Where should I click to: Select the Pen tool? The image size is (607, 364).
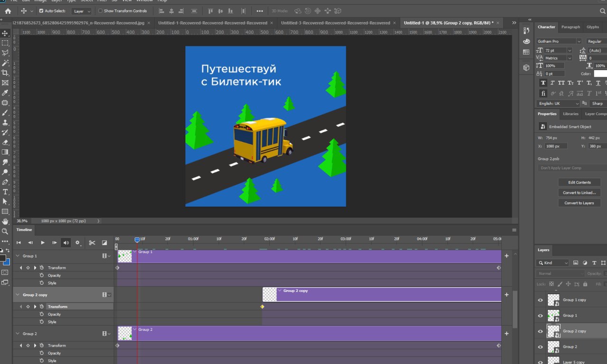coord(5,182)
